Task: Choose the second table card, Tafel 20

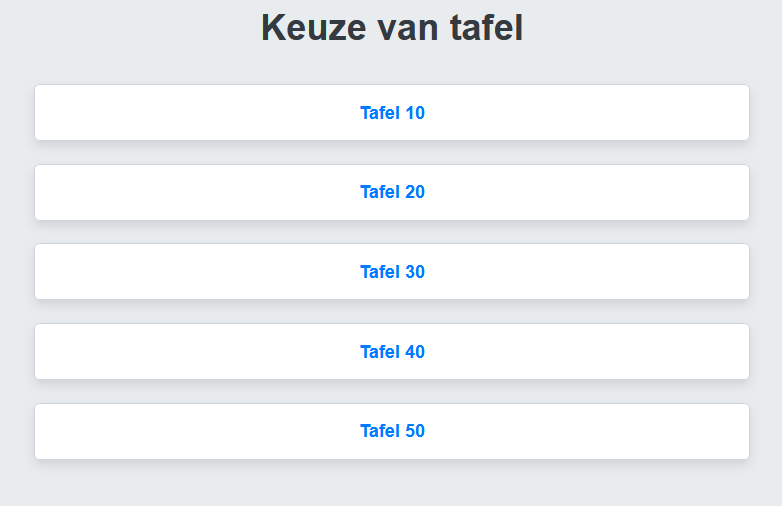Action: [x=392, y=192]
